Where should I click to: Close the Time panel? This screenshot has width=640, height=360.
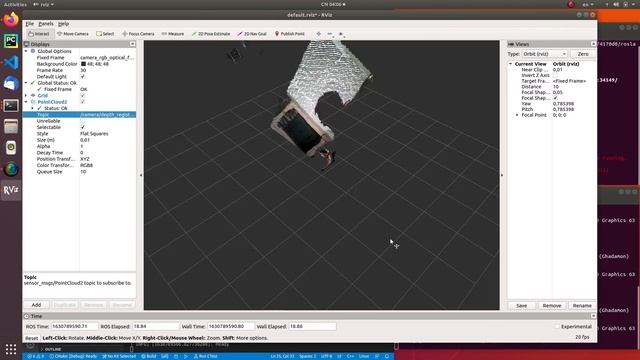click(x=593, y=316)
